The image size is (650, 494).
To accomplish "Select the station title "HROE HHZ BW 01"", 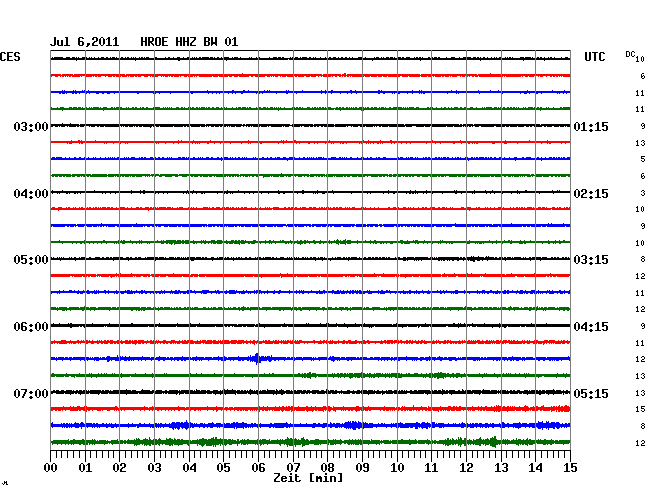I will (189, 42).
